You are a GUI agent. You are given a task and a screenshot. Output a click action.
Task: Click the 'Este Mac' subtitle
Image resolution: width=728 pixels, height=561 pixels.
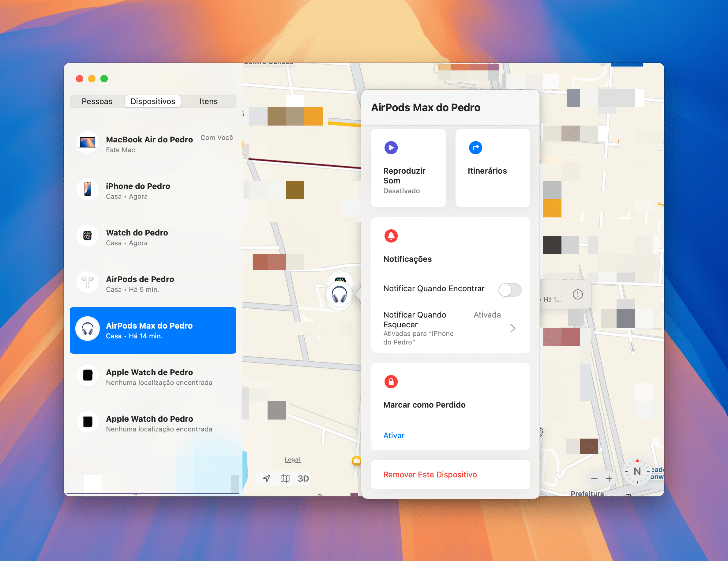[x=120, y=150]
